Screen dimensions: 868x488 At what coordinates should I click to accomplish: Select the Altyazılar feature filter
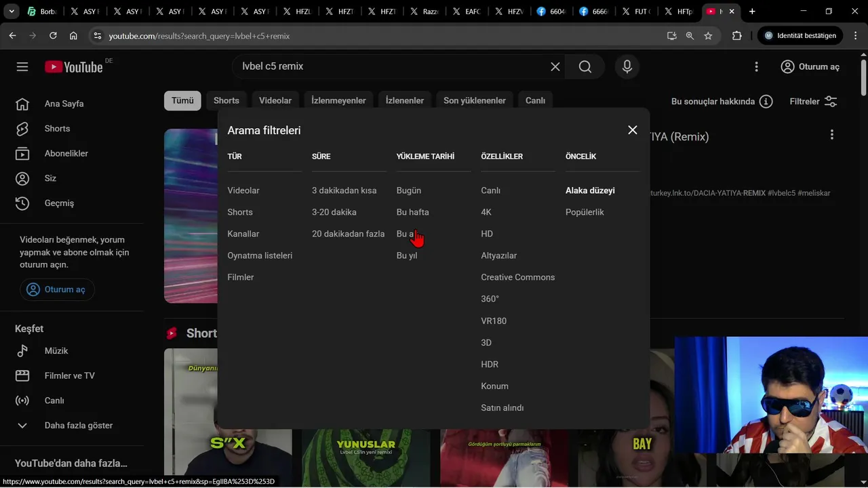[498, 256]
